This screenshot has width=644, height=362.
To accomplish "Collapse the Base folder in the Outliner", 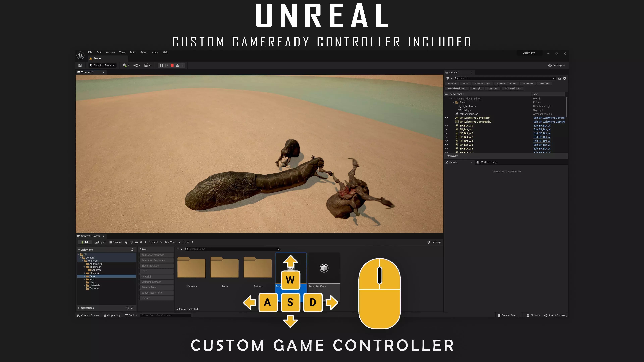I will [454, 102].
